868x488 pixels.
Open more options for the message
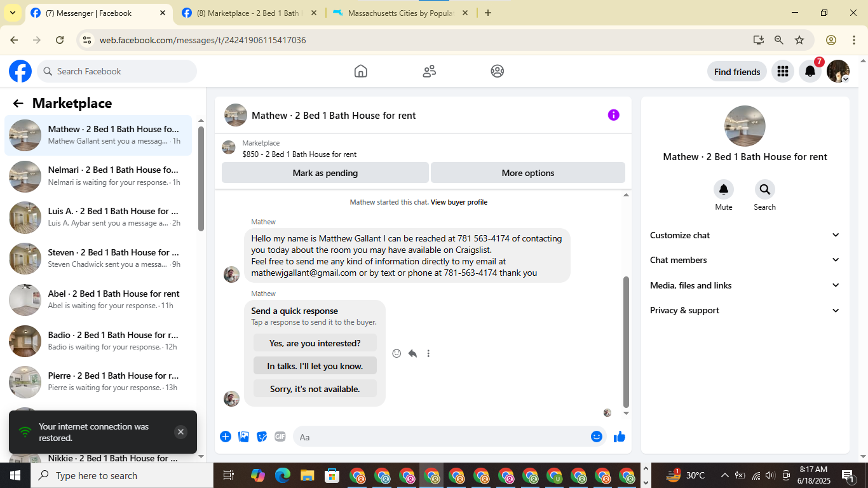tap(428, 353)
